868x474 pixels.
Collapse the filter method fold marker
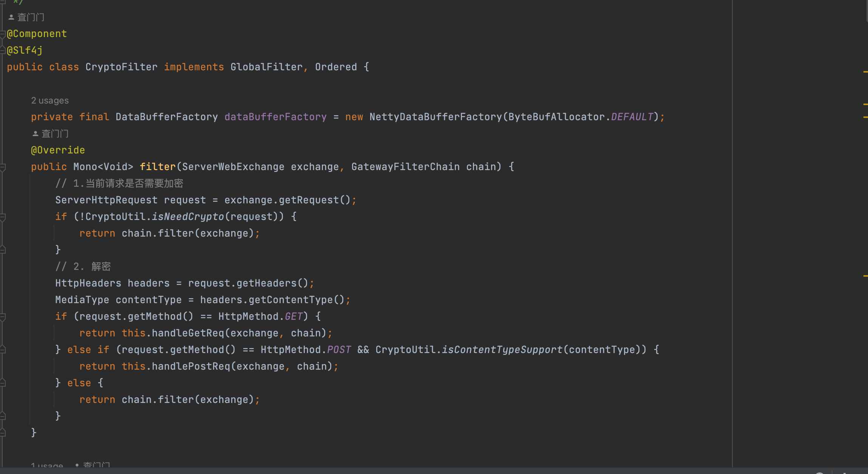[3, 167]
